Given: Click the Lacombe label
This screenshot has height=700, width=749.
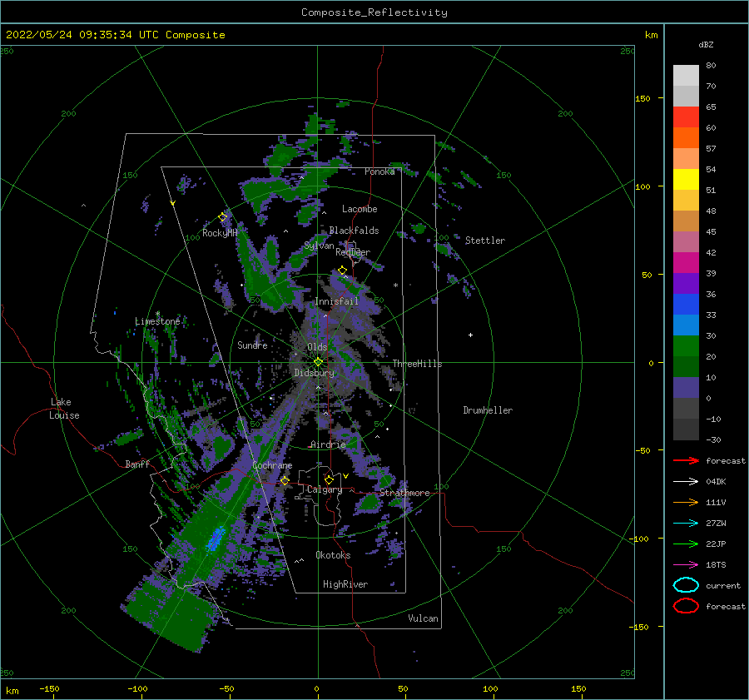Looking at the screenshot, I should click(x=360, y=209).
